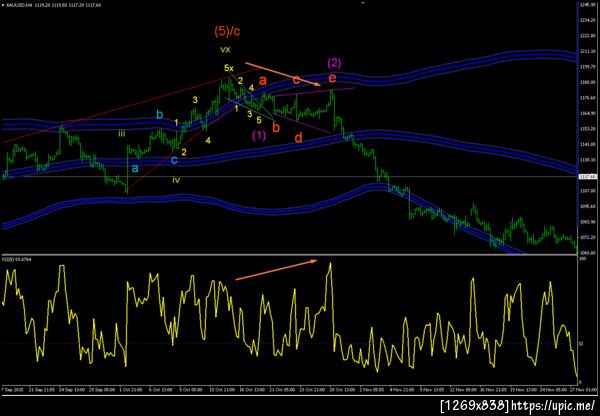The width and height of the screenshot is (600, 416).
Task: Click the green iii wave label
Action: coord(122,133)
